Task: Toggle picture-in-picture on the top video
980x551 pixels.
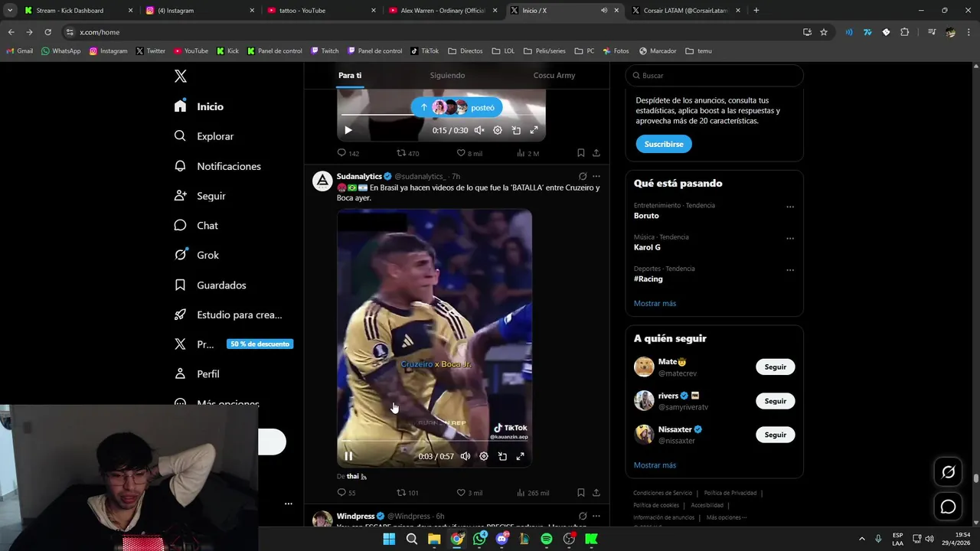Action: [516, 130]
